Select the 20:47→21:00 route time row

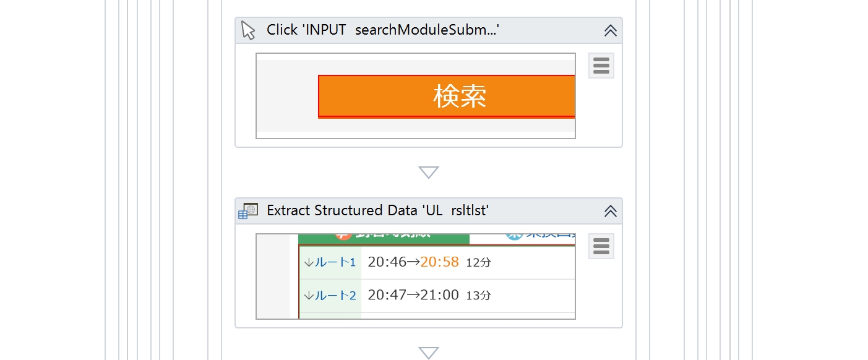[468, 296]
